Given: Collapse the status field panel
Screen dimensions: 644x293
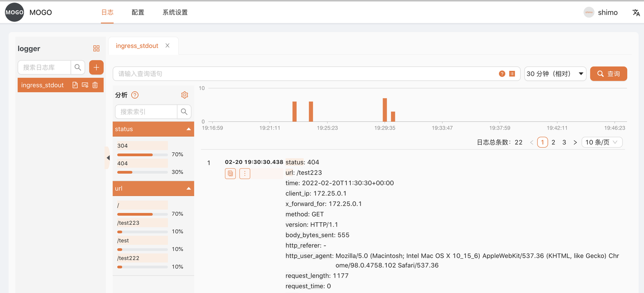Looking at the screenshot, I should click(x=188, y=129).
